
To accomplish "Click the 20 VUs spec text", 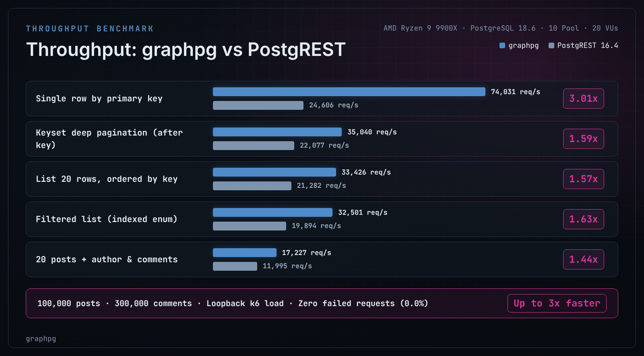I will click(605, 28).
